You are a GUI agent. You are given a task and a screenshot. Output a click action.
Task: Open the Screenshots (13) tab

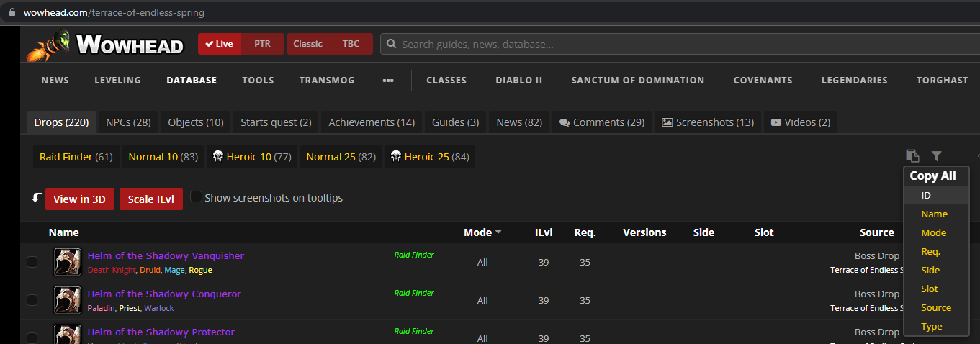[x=708, y=122]
